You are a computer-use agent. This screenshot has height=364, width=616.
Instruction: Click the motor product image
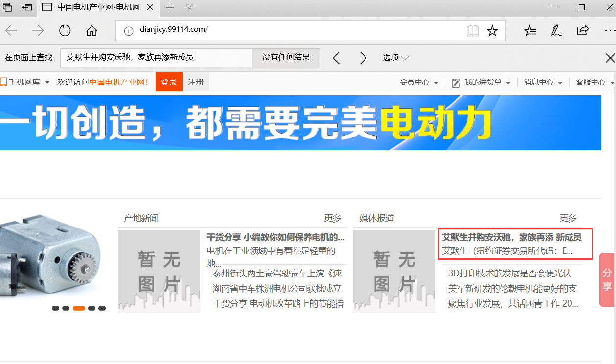pos(51,257)
